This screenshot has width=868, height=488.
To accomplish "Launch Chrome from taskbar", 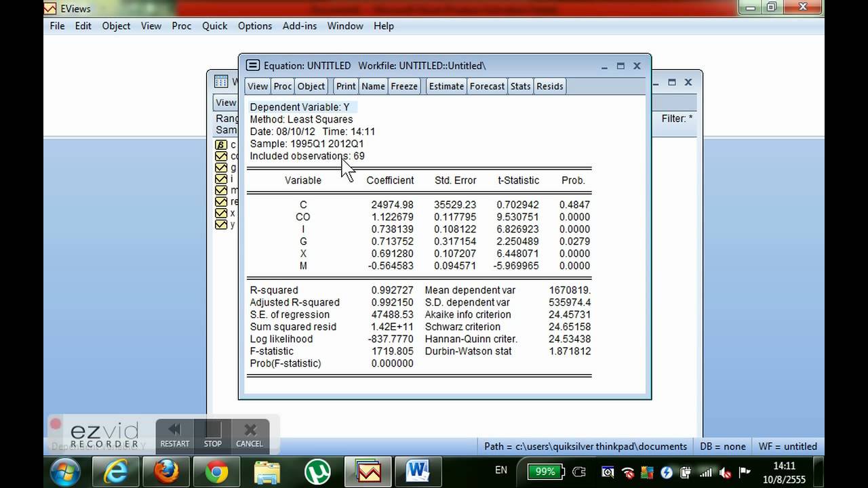I will [215, 472].
